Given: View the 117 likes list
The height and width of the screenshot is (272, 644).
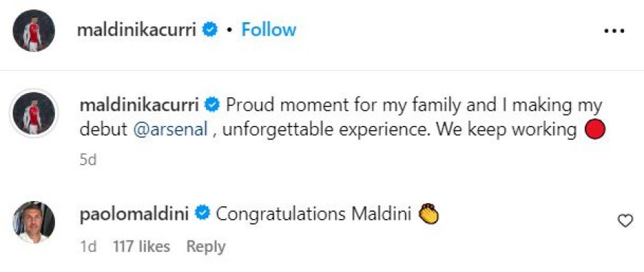Looking at the screenshot, I should click(141, 246).
